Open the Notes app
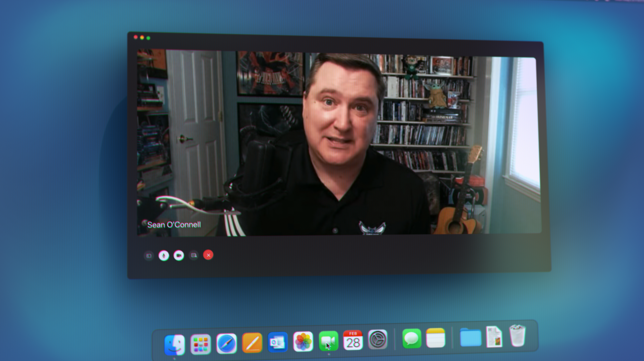This screenshot has width=644, height=361. click(x=436, y=338)
